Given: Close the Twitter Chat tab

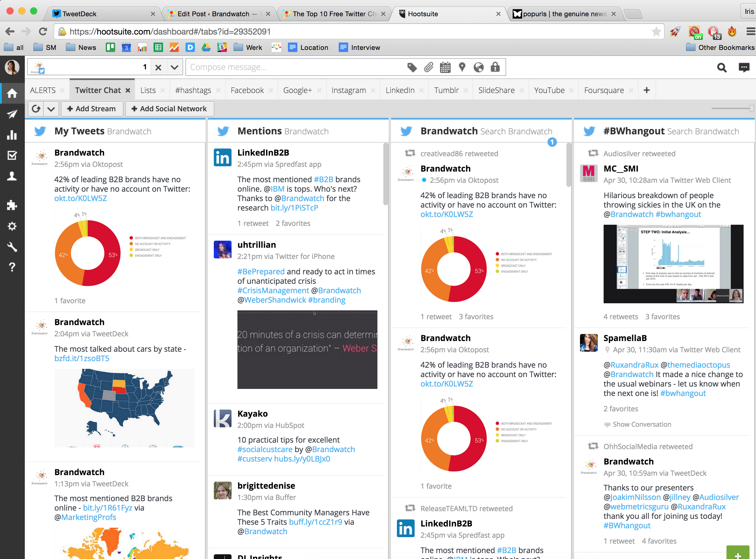Looking at the screenshot, I should 128,90.
